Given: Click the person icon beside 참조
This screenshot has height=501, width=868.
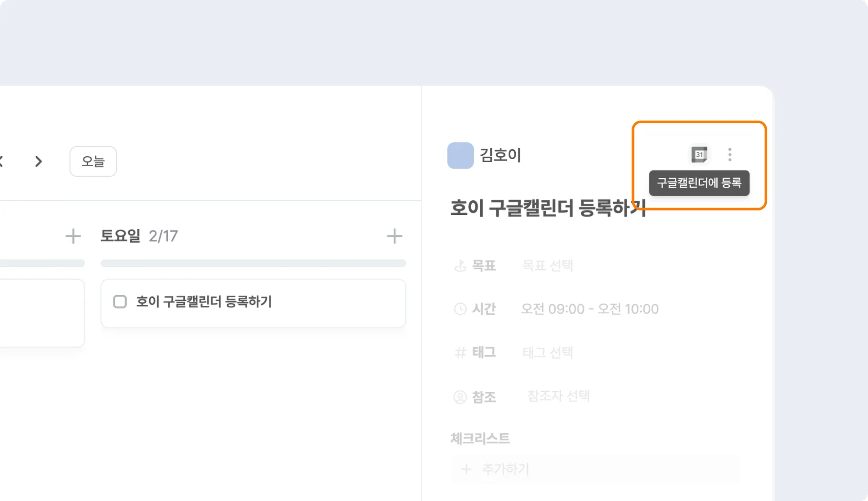Looking at the screenshot, I should (460, 397).
